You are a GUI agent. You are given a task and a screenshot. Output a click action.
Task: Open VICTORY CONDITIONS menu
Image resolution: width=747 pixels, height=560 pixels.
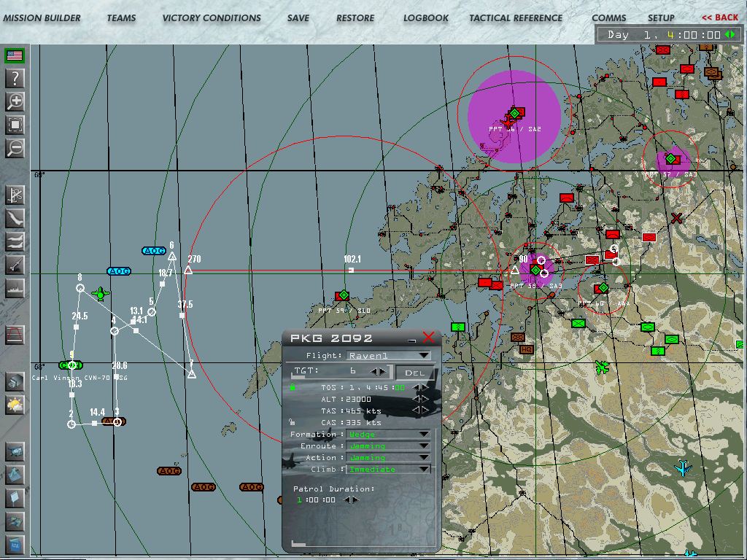212,18
